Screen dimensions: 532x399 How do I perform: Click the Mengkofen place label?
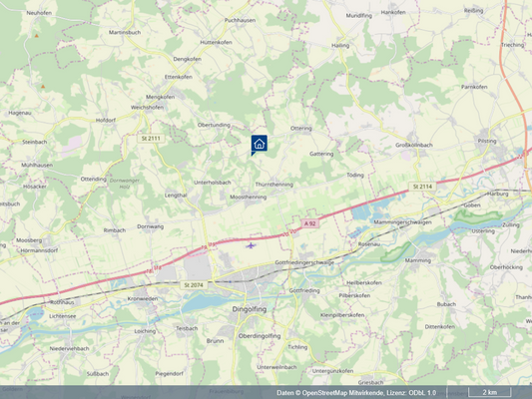(x=160, y=97)
